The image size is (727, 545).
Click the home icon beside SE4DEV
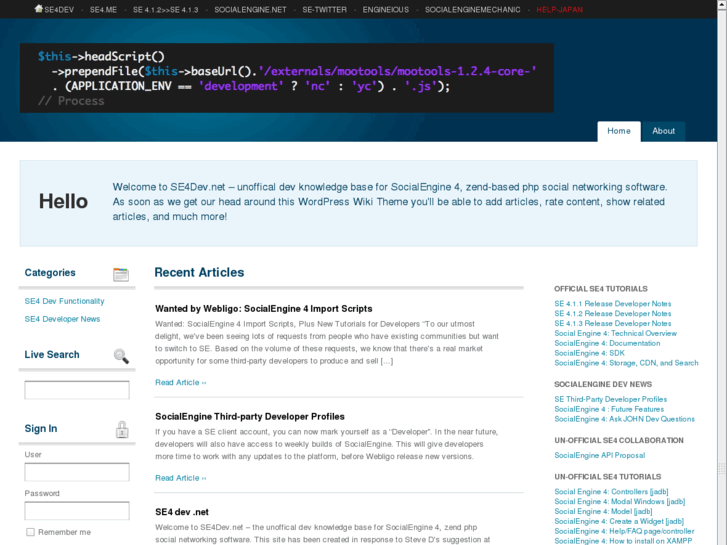(x=38, y=9)
